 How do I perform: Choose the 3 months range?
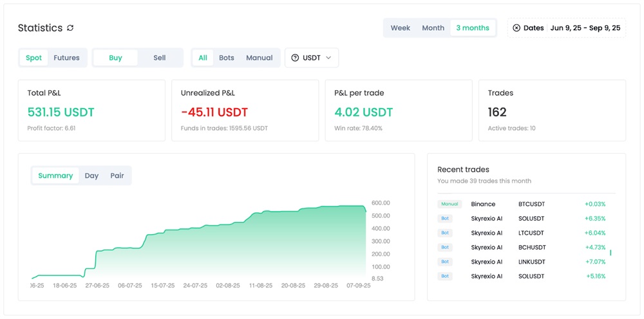pyautogui.click(x=473, y=28)
